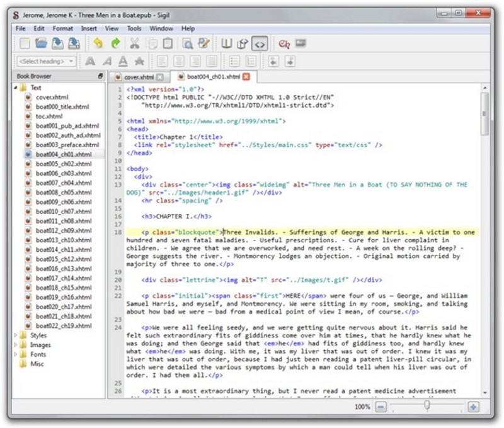Insert a chapter break (Ch icon)
The image size is (504, 428).
[284, 43]
